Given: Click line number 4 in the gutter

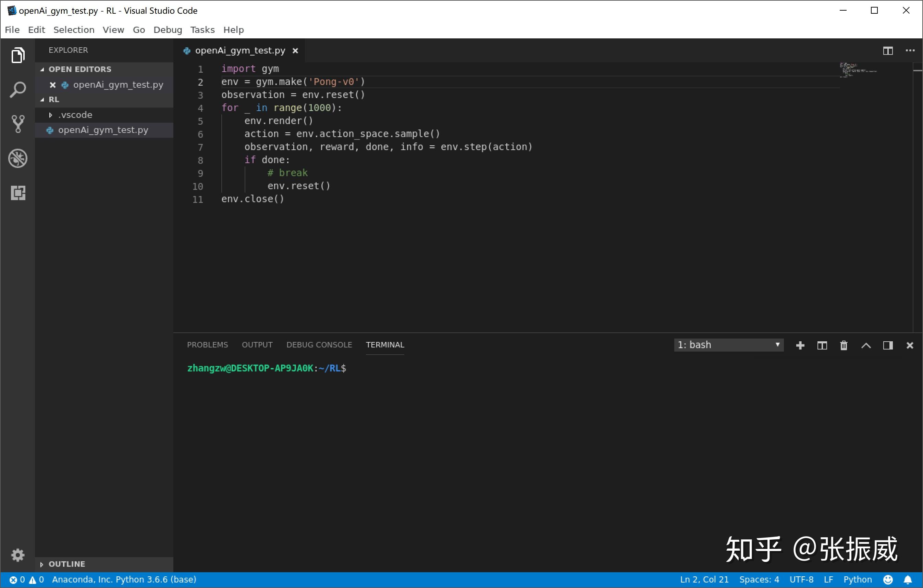Looking at the screenshot, I should [200, 108].
